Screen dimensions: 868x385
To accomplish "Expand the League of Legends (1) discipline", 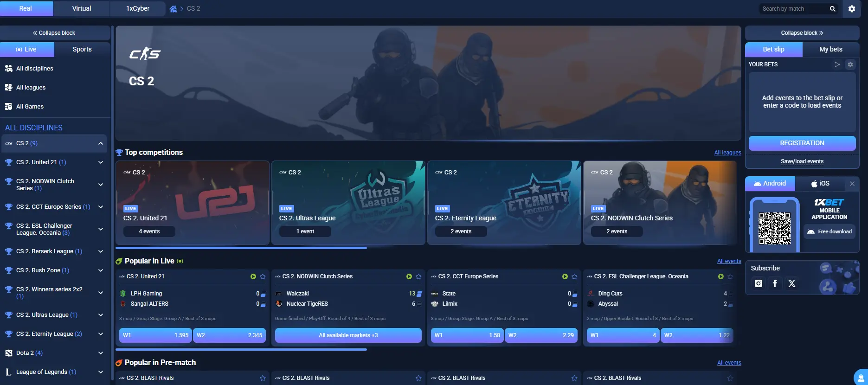I will pos(101,372).
